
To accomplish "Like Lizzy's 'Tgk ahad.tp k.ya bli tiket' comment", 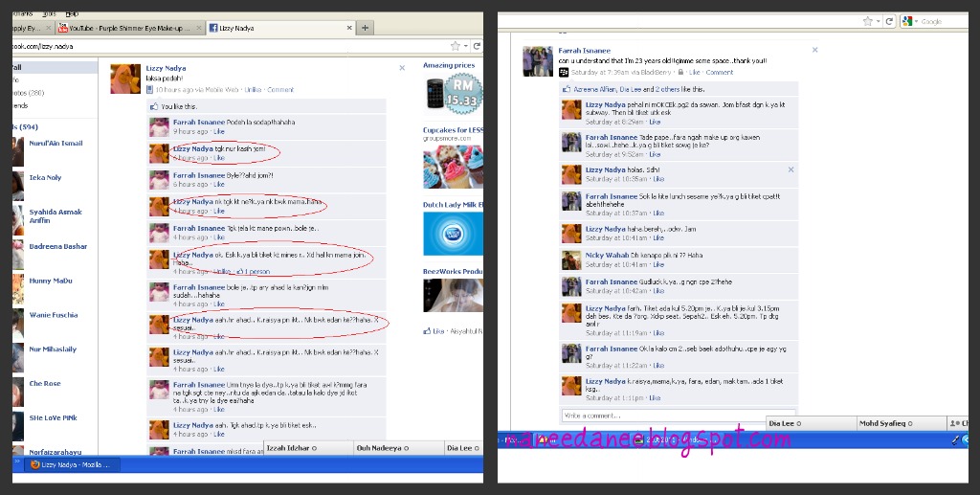I will tap(219, 435).
